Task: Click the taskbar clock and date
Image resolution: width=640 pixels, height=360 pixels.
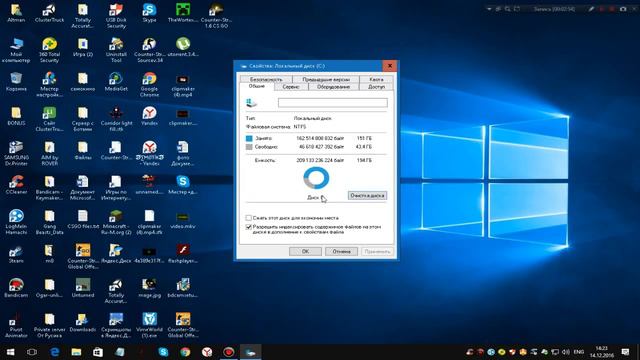Action: click(x=602, y=352)
